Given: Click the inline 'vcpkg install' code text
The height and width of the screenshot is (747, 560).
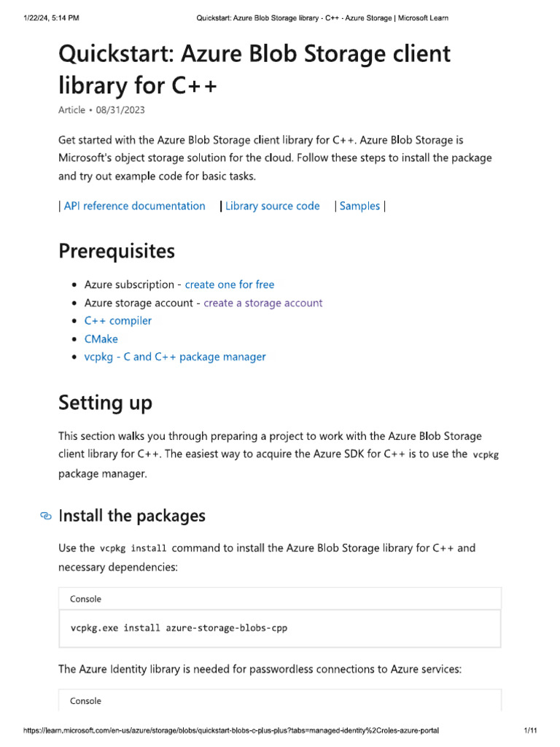Looking at the screenshot, I should coord(133,549).
